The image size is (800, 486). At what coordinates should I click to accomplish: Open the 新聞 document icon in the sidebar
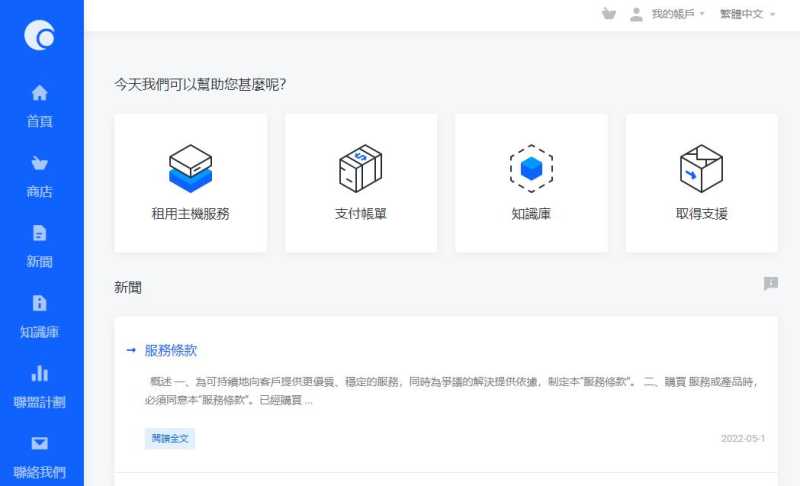pos(39,233)
